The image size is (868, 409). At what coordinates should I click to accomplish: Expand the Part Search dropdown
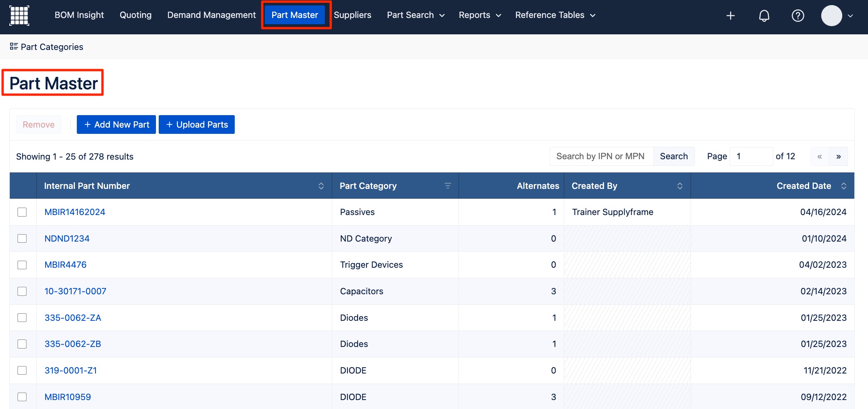416,15
